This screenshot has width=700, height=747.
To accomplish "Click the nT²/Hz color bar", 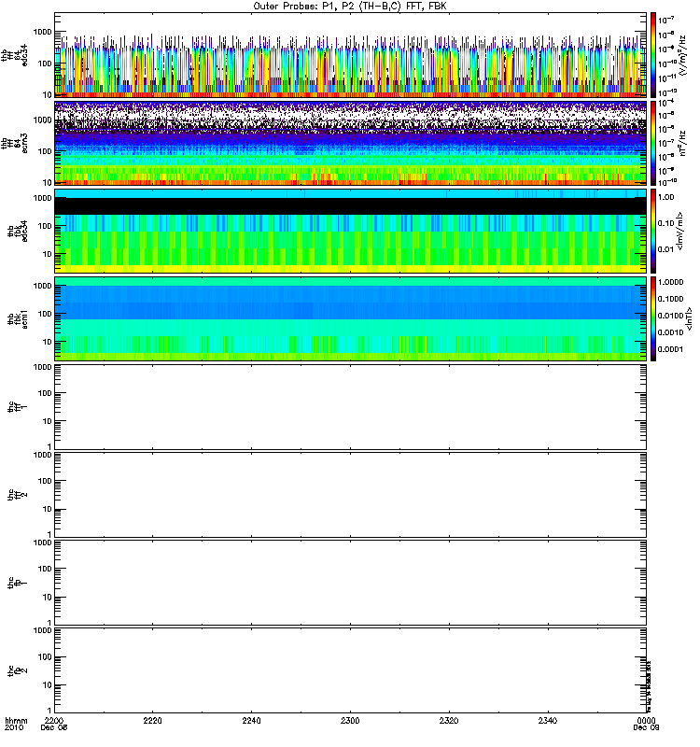I will (653, 144).
